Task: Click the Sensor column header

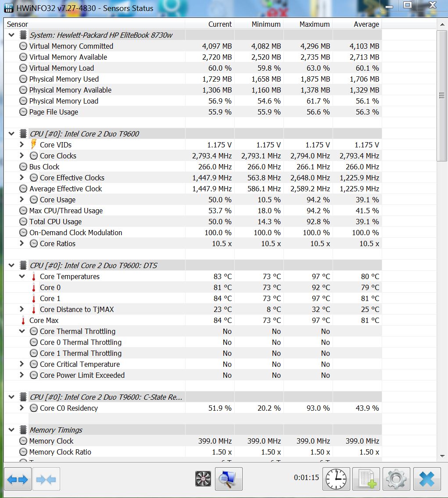Action: coord(94,24)
